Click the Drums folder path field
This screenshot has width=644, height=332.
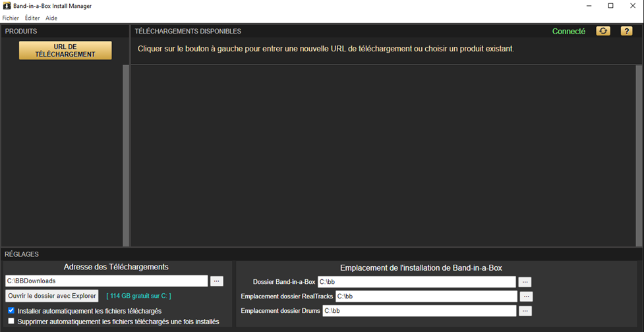pos(419,311)
